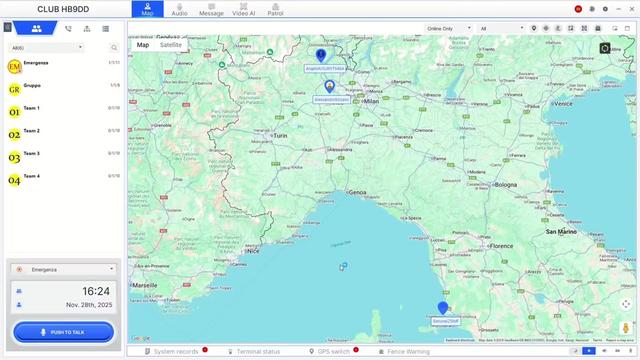Click the map marker with avatar near Milan

(329, 86)
